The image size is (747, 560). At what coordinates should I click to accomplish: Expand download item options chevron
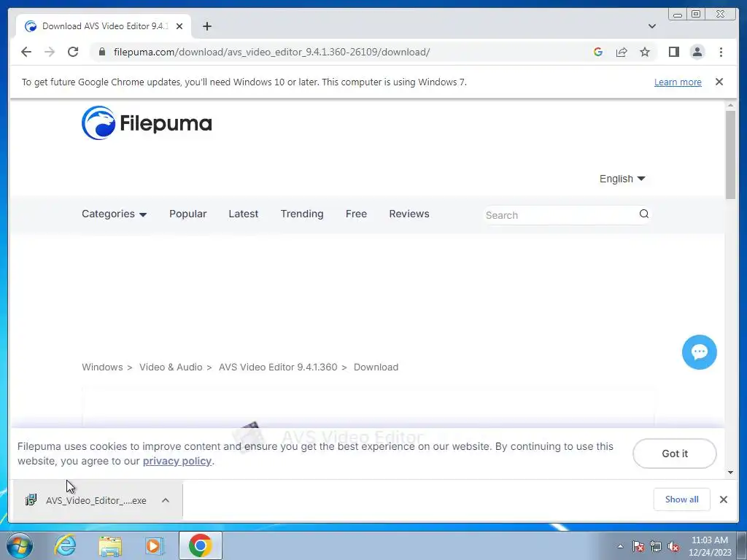(x=166, y=500)
